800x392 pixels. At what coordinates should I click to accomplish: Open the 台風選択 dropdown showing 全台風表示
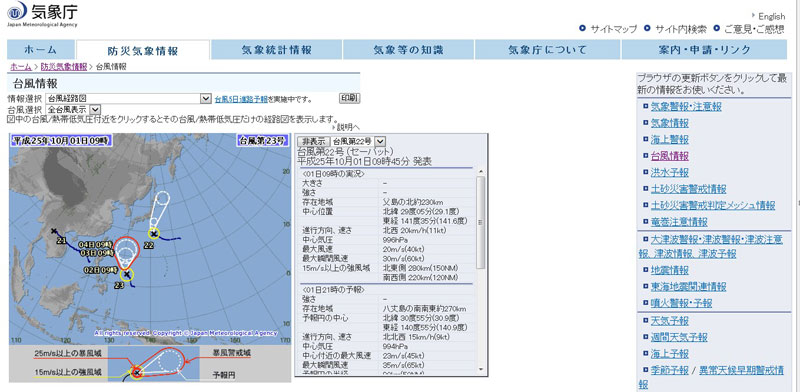[73, 109]
